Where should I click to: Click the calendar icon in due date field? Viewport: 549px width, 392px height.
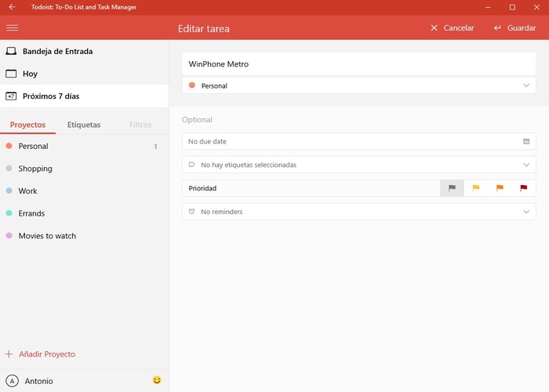[526, 141]
